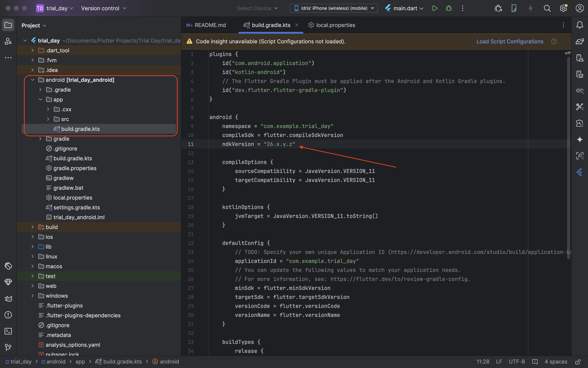
Task: Switch to the README.md tab
Action: [206, 25]
